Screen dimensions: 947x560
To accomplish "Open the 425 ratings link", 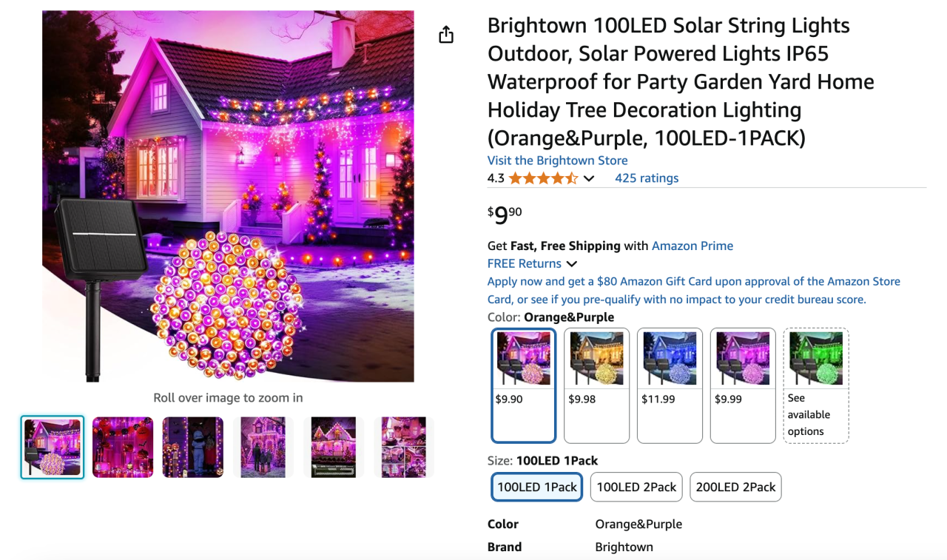I will coord(646,178).
